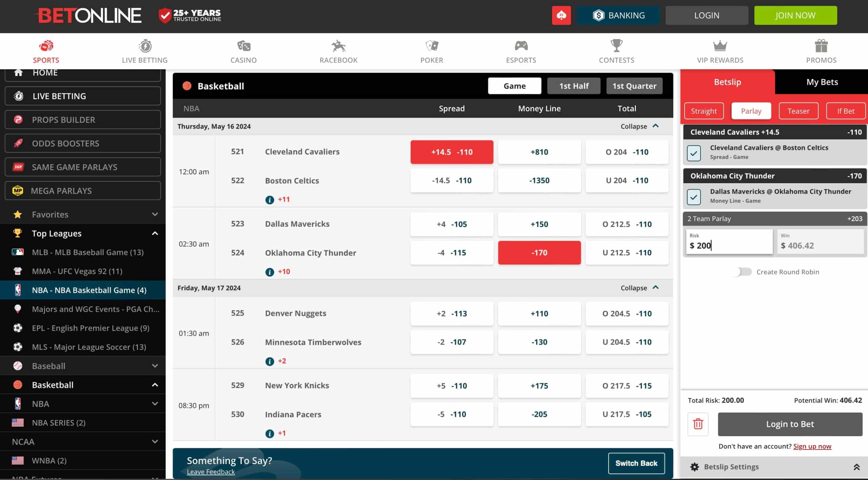Deselect Thunder -170 money line
The width and height of the screenshot is (868, 480).
[x=539, y=253]
